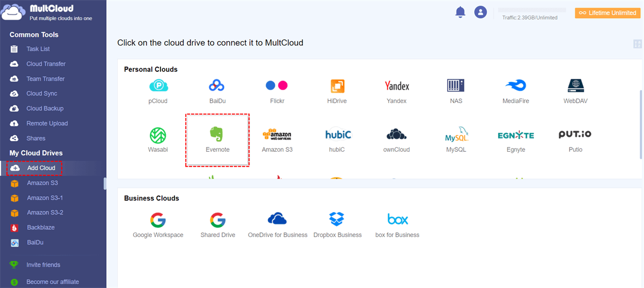Click Invite friends link
The height and width of the screenshot is (288, 644).
pyautogui.click(x=43, y=265)
